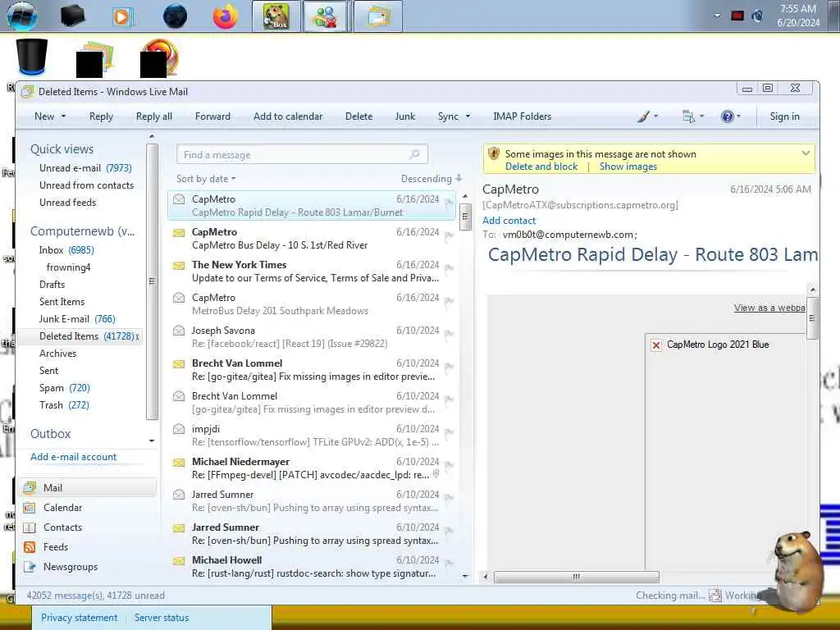Click the Show images link
The image size is (840, 630).
(628, 167)
